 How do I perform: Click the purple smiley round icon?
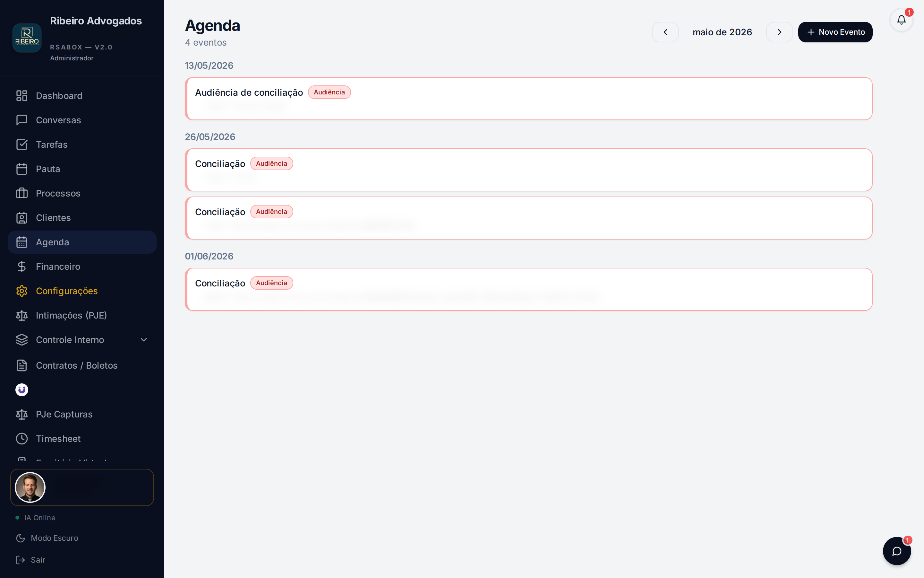coord(22,390)
